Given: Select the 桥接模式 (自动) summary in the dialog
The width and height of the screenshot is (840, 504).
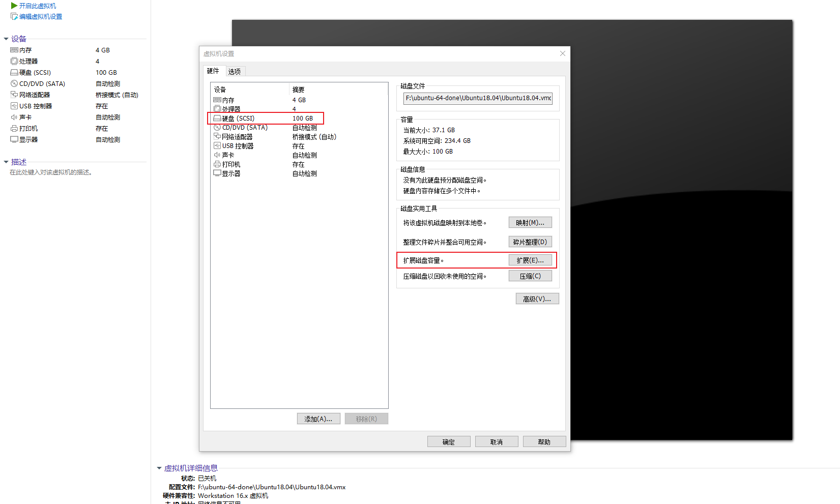Looking at the screenshot, I should (314, 137).
